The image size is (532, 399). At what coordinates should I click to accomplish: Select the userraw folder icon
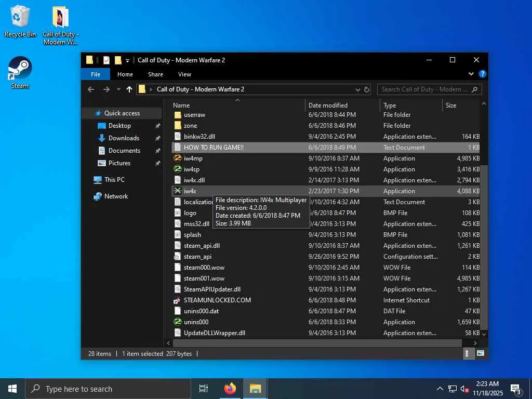pos(178,115)
